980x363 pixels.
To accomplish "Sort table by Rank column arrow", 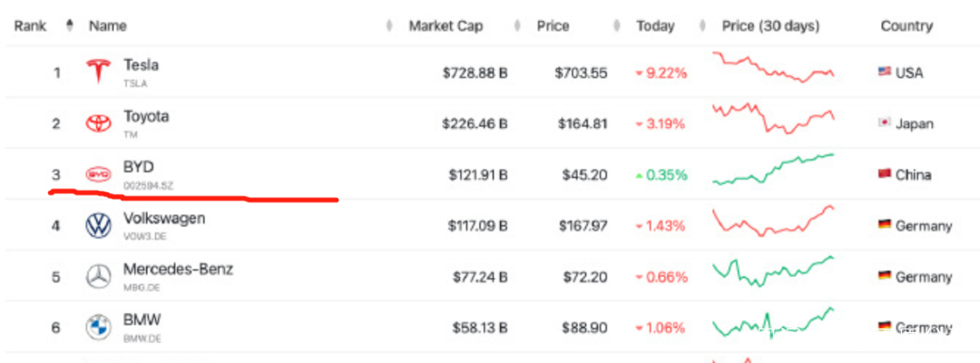I will coord(70,25).
